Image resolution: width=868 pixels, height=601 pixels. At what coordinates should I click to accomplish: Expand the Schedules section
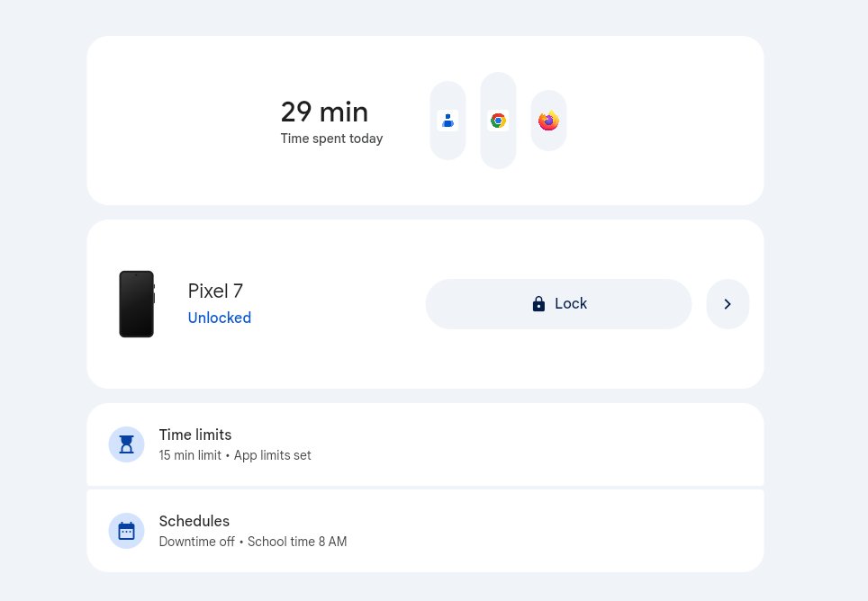pos(425,530)
